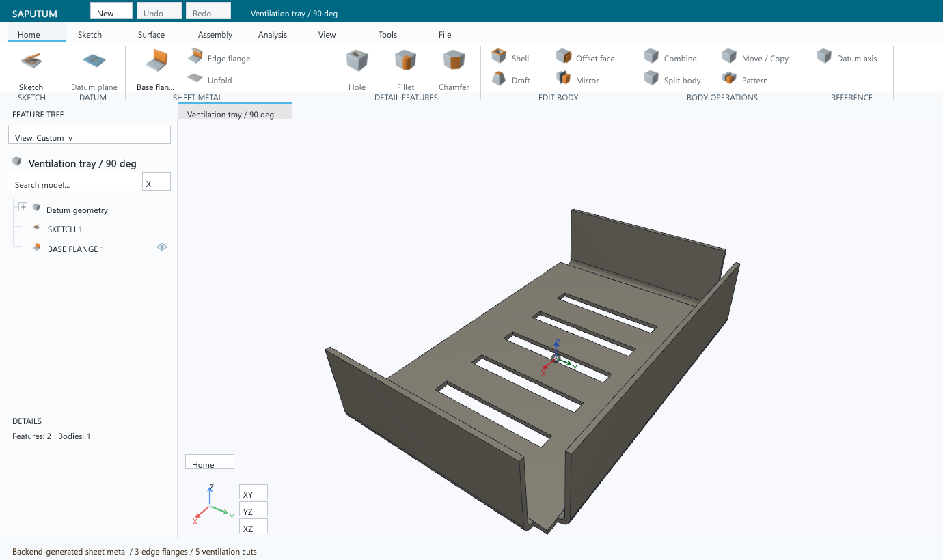Launch the Pattern tool
The image size is (943, 560).
pyautogui.click(x=745, y=79)
